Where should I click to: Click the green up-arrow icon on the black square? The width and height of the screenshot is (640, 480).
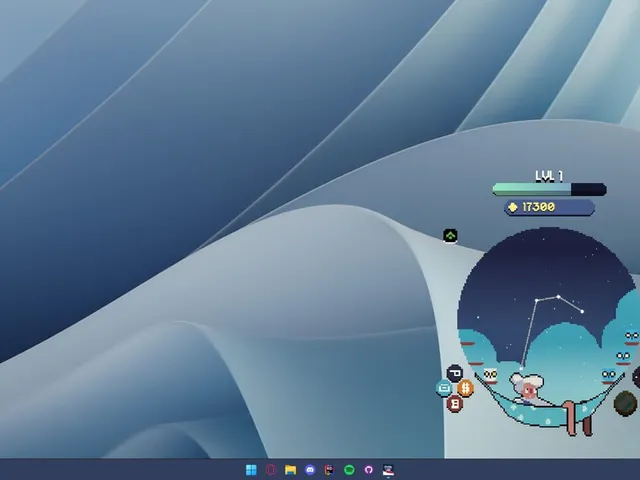[x=450, y=236]
